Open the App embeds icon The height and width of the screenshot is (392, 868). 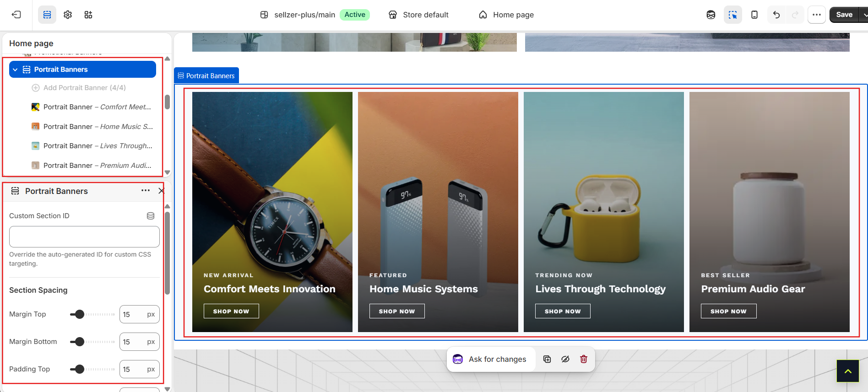pyautogui.click(x=88, y=15)
